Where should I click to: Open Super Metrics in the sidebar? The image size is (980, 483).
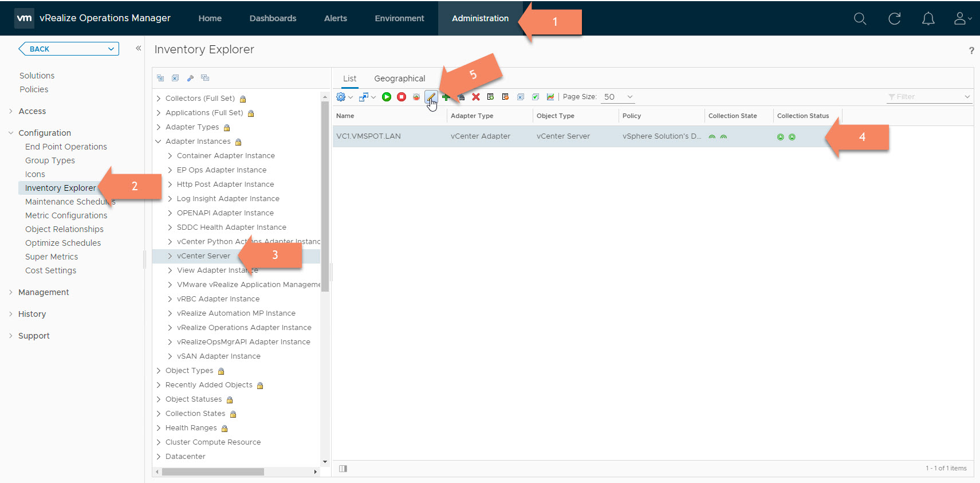[x=52, y=257]
